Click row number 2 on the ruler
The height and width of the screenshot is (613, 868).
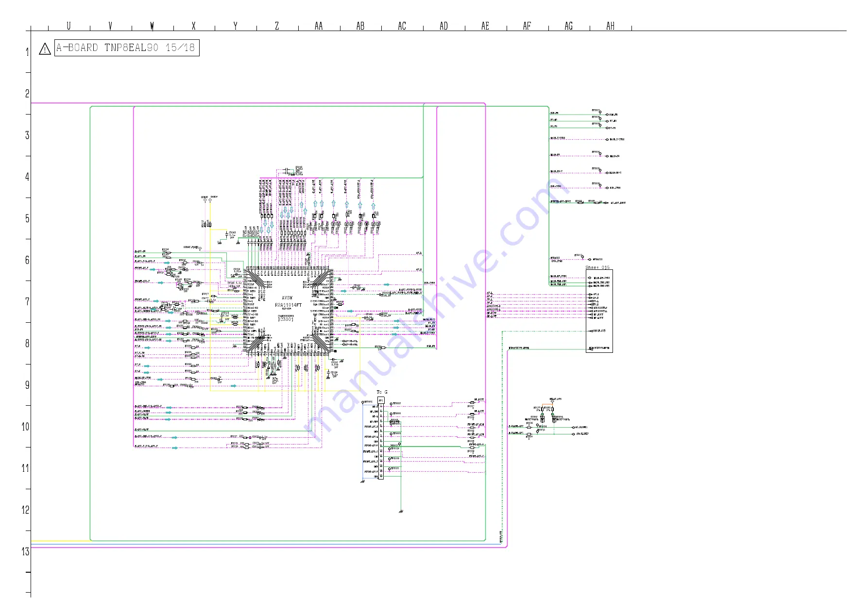coord(27,94)
